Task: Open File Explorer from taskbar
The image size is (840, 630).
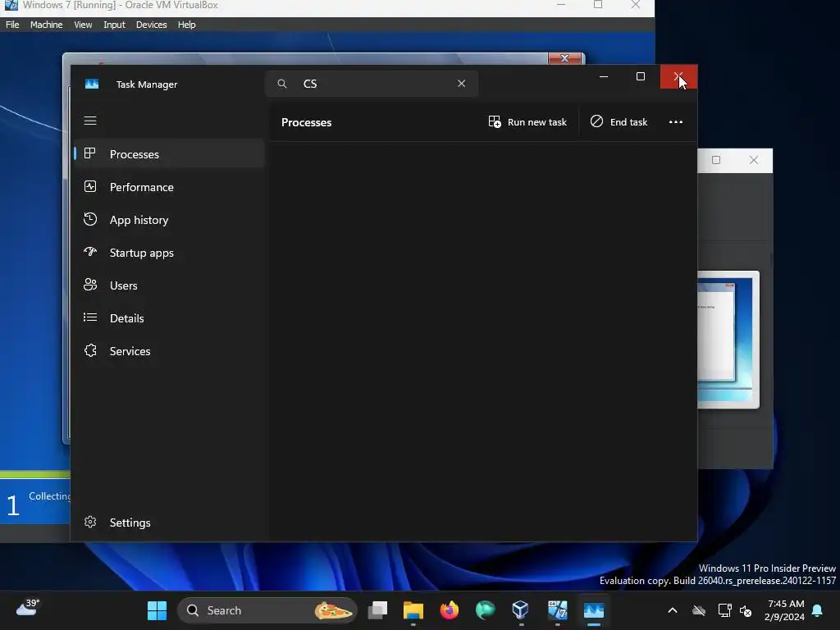Action: pyautogui.click(x=413, y=610)
